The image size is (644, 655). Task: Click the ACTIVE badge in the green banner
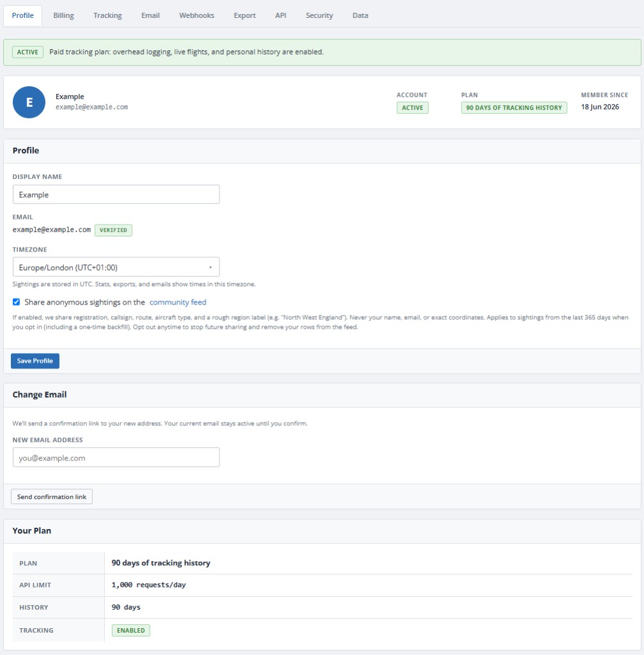[27, 52]
